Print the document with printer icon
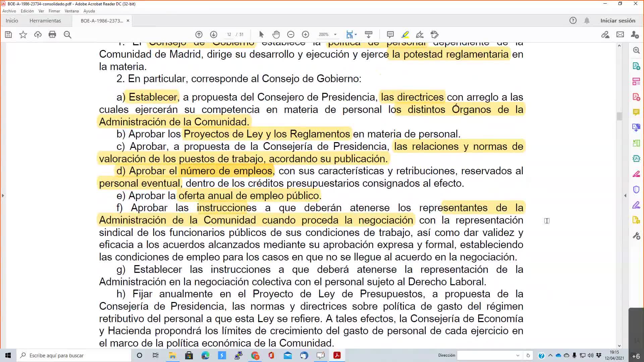The height and width of the screenshot is (362, 644). coord(52,35)
